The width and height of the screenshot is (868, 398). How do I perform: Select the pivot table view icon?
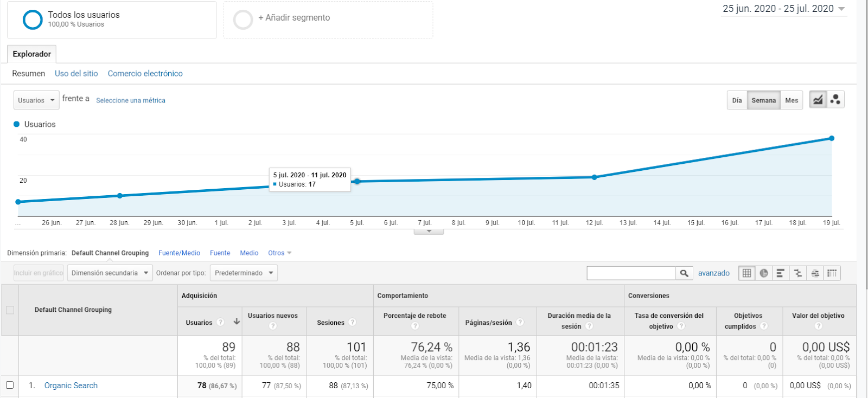[x=832, y=273]
